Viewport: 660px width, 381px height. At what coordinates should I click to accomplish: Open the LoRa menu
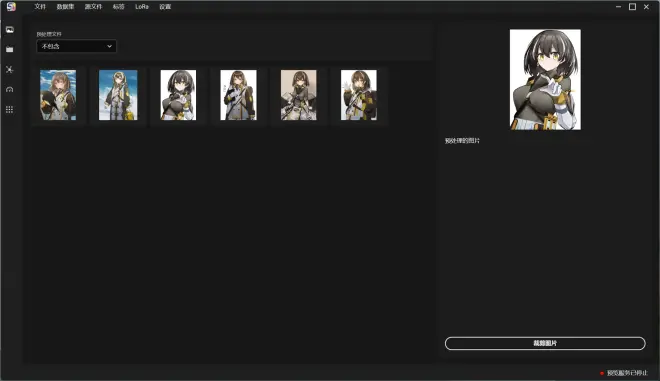(x=142, y=7)
